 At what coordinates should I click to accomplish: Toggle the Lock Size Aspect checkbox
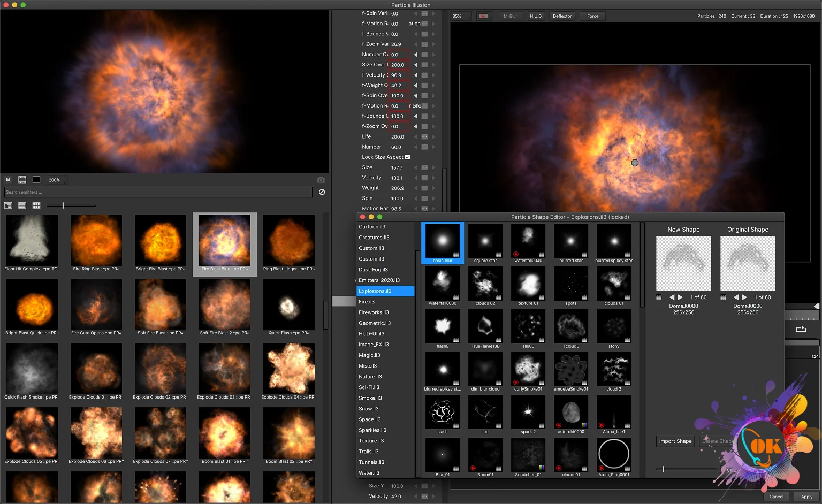pos(408,157)
